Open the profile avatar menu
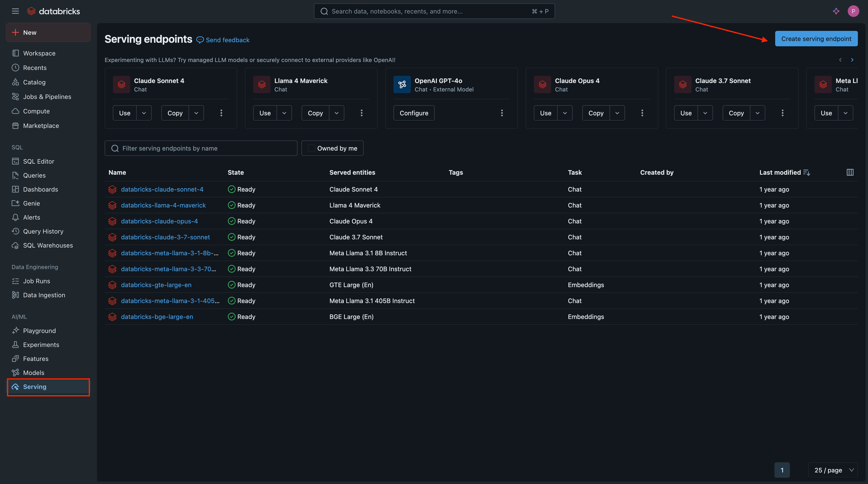Image resolution: width=868 pixels, height=484 pixels. (x=853, y=11)
